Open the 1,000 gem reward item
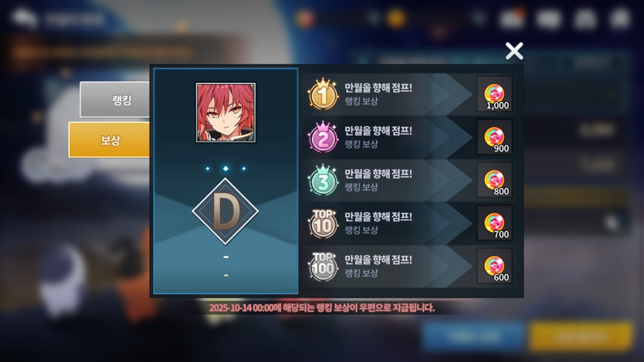The width and height of the screenshot is (644, 362). click(x=495, y=94)
